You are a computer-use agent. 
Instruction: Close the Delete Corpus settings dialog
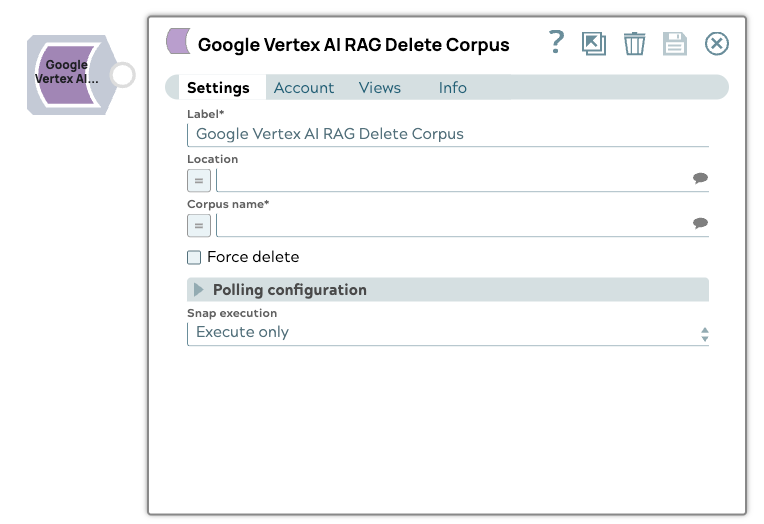(x=717, y=43)
